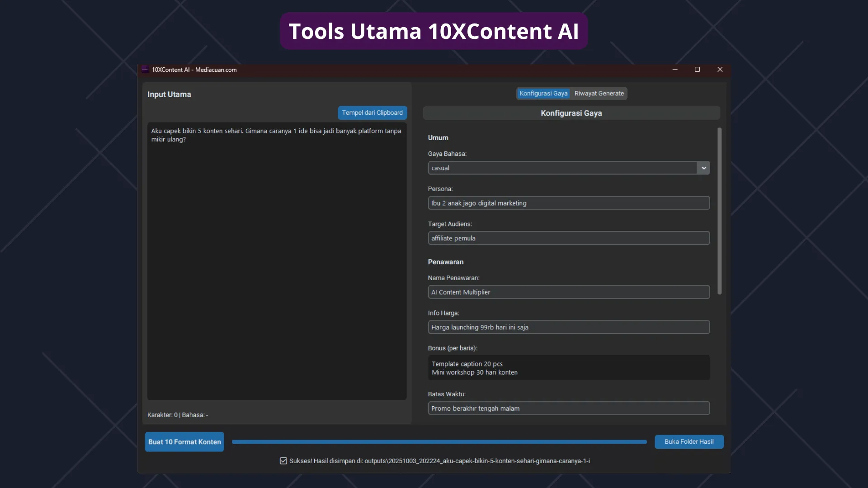868x488 pixels.
Task: Click the Info Harga launching 99rb field
Action: pos(568,327)
